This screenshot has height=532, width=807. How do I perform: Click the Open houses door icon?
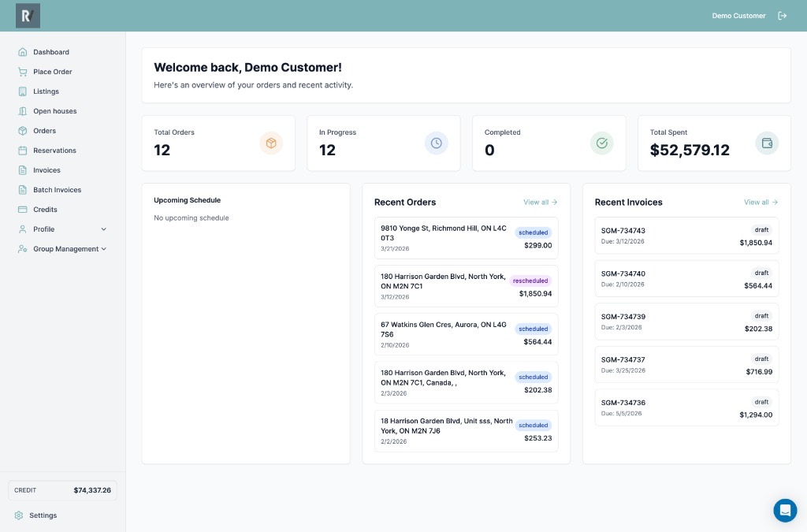23,111
